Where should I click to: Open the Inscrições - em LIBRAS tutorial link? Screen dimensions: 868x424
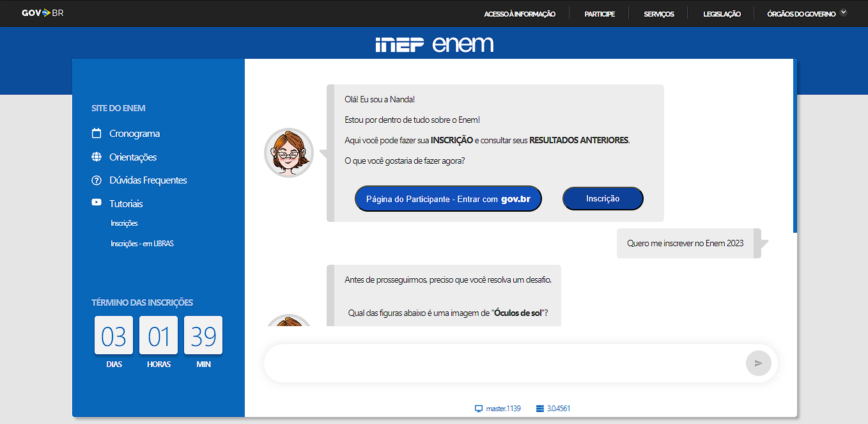click(142, 244)
